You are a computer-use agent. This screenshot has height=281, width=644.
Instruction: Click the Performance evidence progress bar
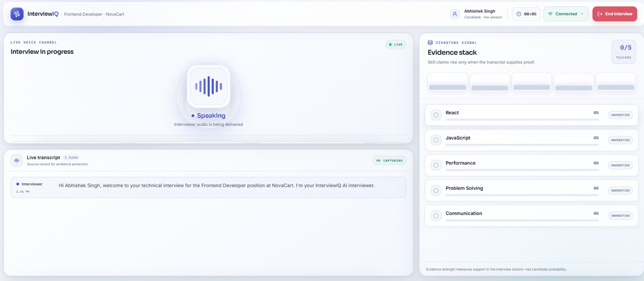click(x=522, y=170)
